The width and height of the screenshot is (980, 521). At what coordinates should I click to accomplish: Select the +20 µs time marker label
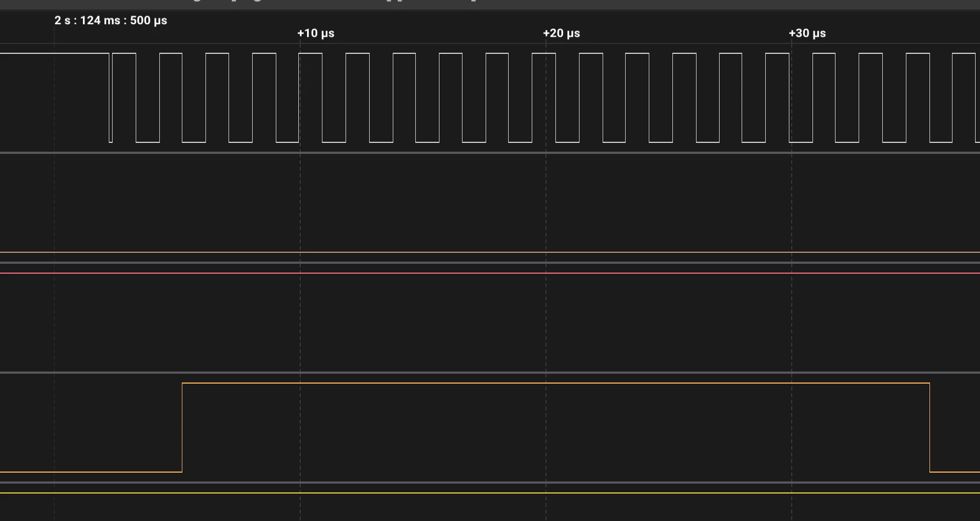click(x=561, y=33)
